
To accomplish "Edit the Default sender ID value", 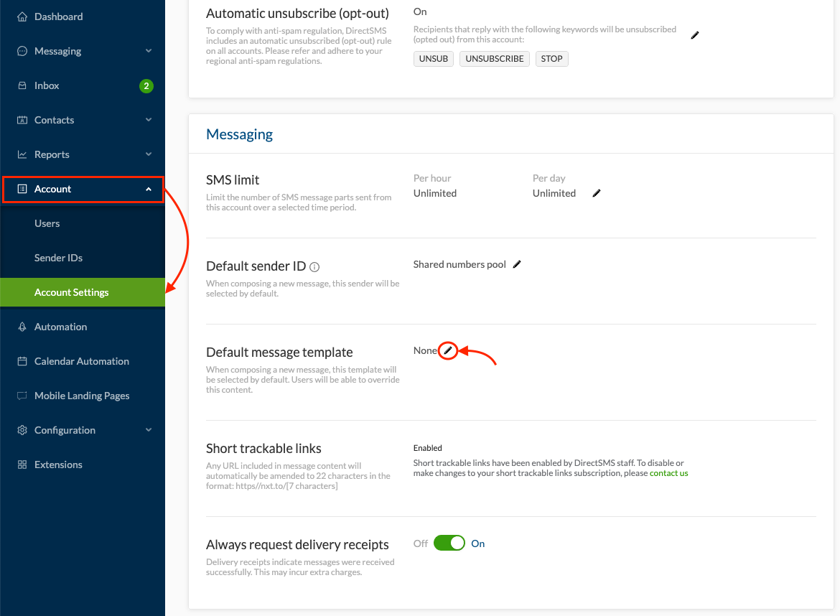I will click(x=517, y=264).
